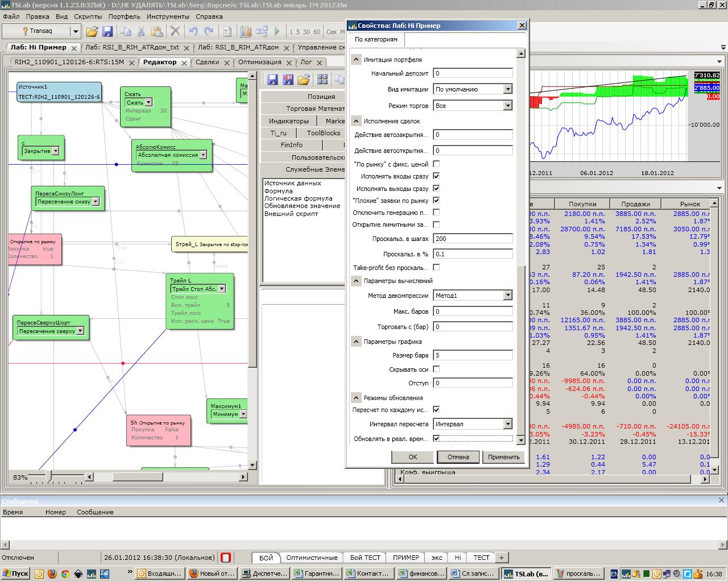The width and height of the screenshot is (728, 582).
Task: Toggle 'Исполнять входы сразу' checkbox
Action: click(436, 176)
